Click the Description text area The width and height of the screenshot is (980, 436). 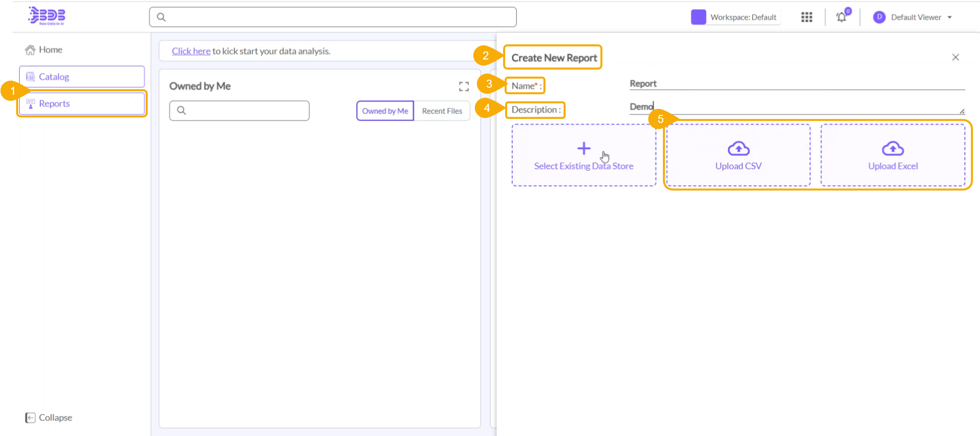pos(797,107)
